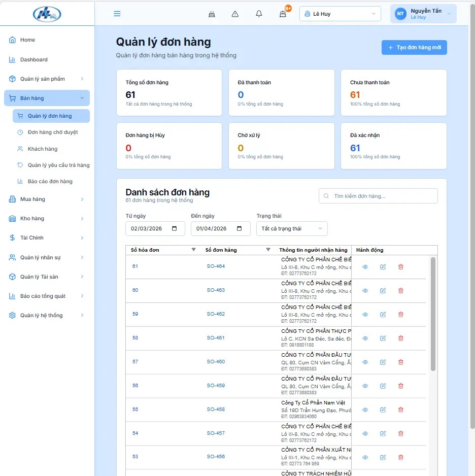Image resolution: width=475 pixels, height=476 pixels.
Task: Open the Nguyễn Tấn user menu
Action: (423, 14)
